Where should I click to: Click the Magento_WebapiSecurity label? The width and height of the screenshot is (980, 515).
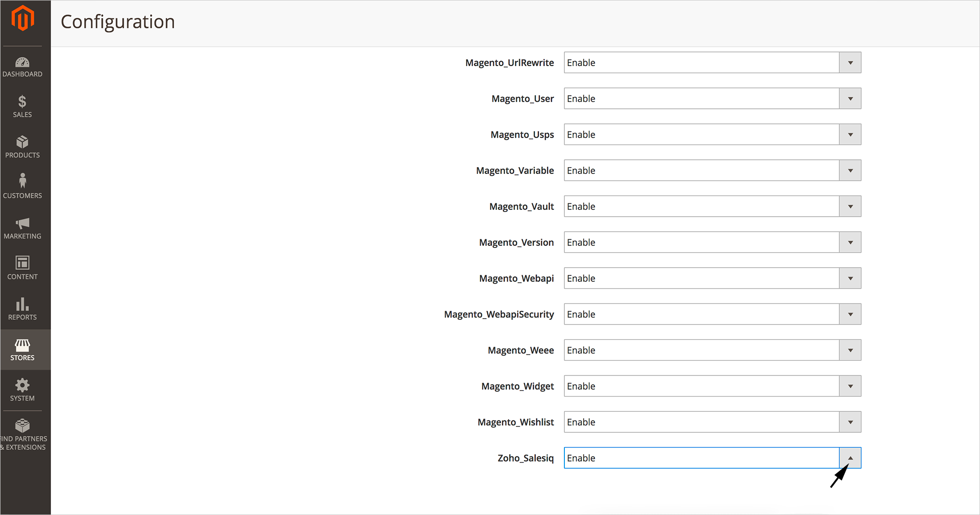[x=499, y=314]
